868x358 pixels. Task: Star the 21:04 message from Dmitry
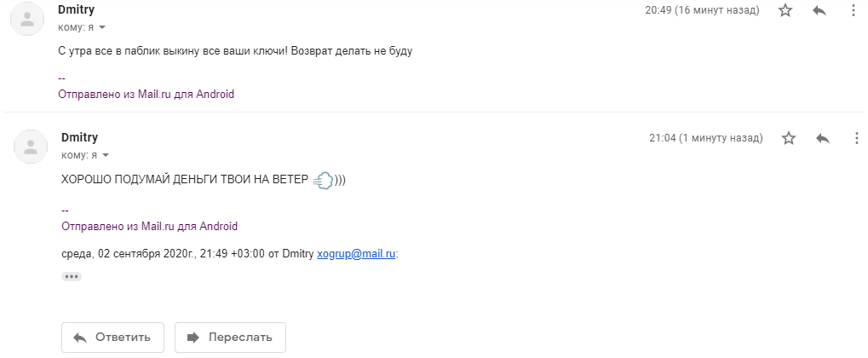pos(788,138)
